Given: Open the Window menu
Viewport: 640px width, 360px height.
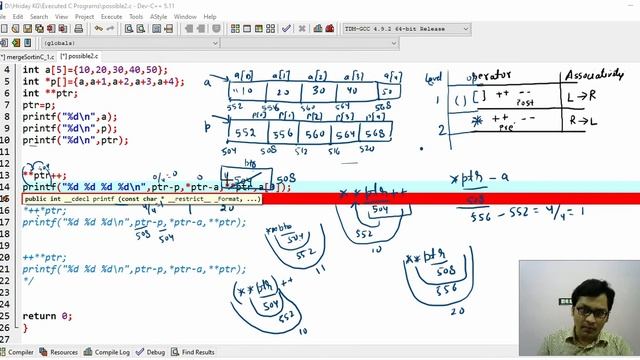Looking at the screenshot, I should [185, 17].
